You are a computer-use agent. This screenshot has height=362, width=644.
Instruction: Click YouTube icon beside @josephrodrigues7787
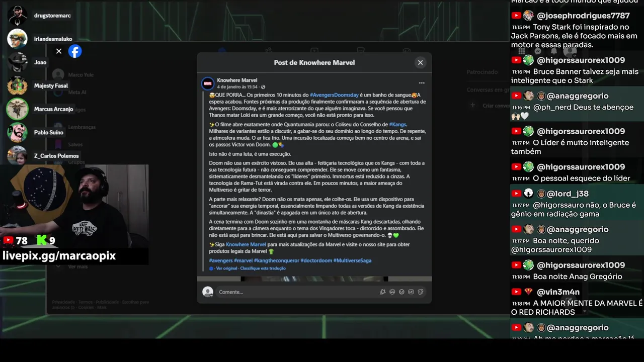coord(516,16)
